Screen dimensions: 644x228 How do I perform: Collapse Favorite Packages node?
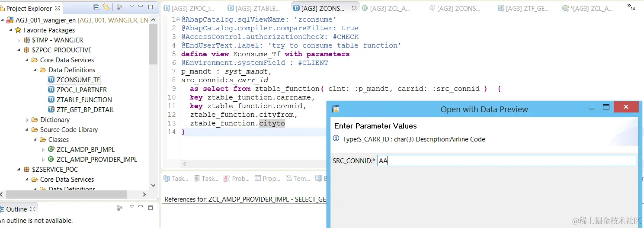11,30
